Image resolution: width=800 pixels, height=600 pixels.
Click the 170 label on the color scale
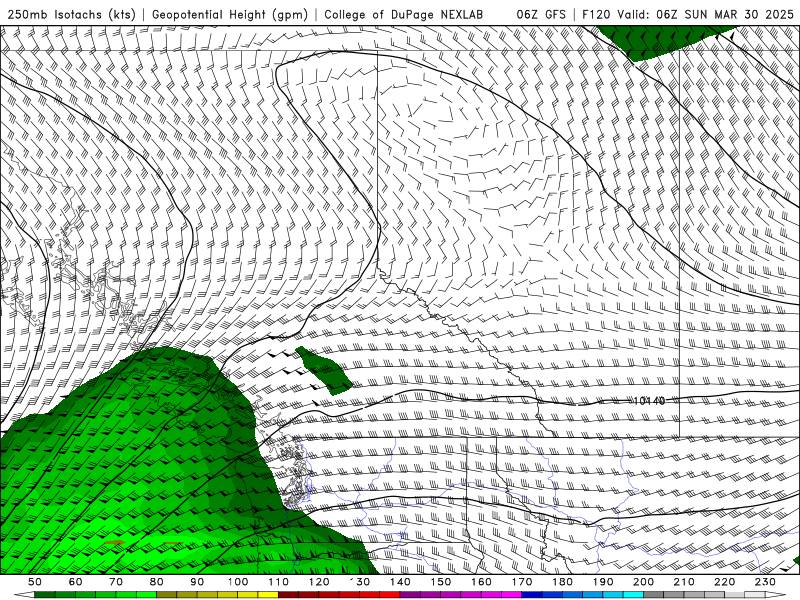click(x=522, y=582)
